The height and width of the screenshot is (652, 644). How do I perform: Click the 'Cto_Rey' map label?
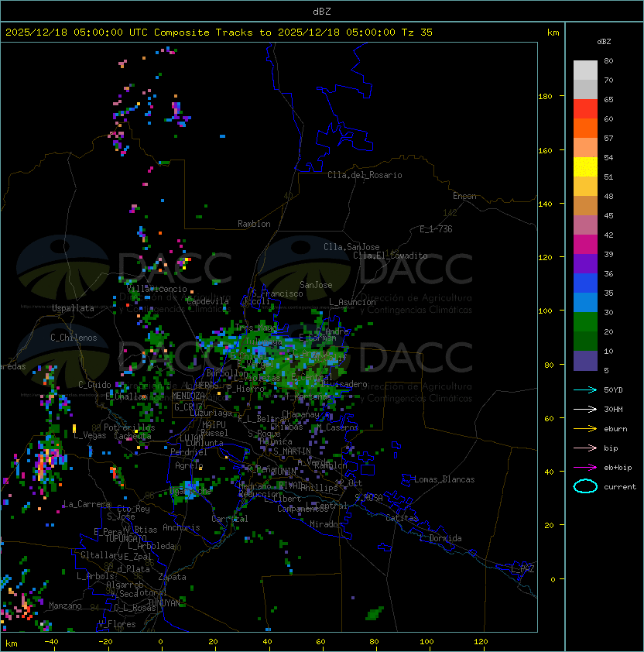[133, 509]
